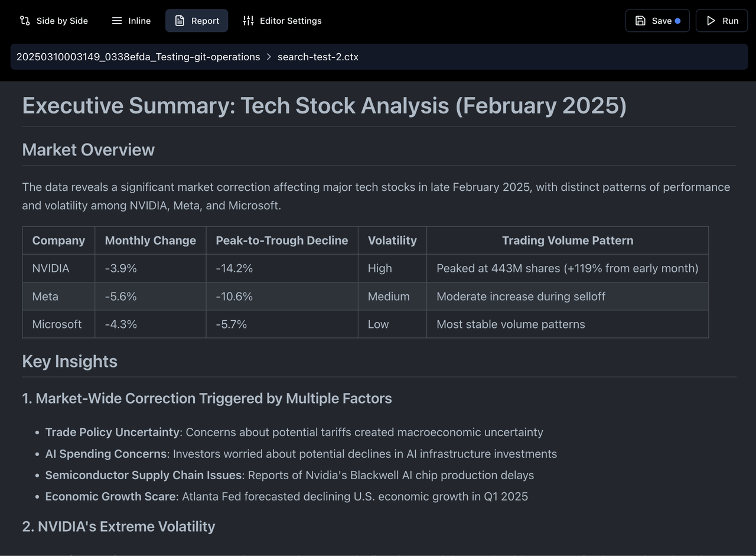This screenshot has height=556, width=756.
Task: Click the Key Insights heading
Action: [x=70, y=362]
